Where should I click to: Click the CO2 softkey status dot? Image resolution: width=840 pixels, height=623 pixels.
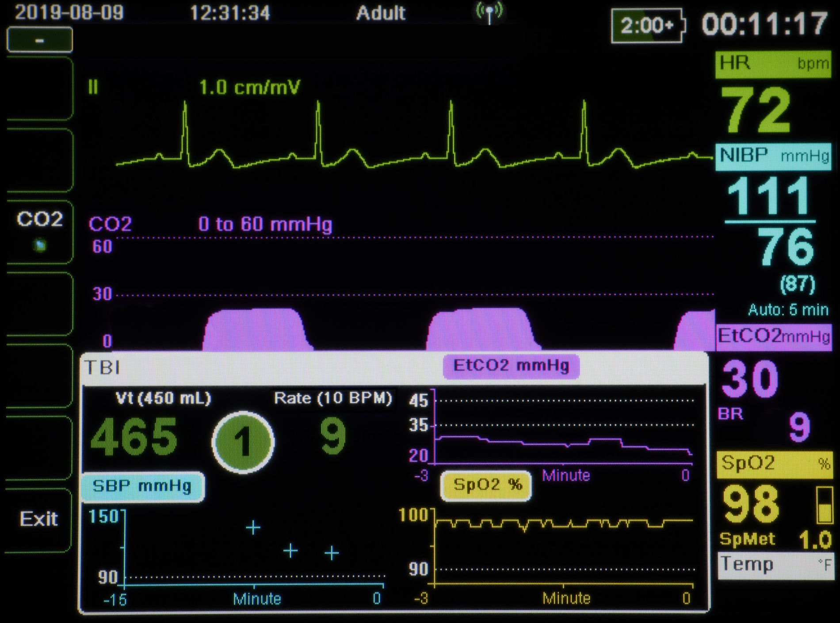[40, 245]
